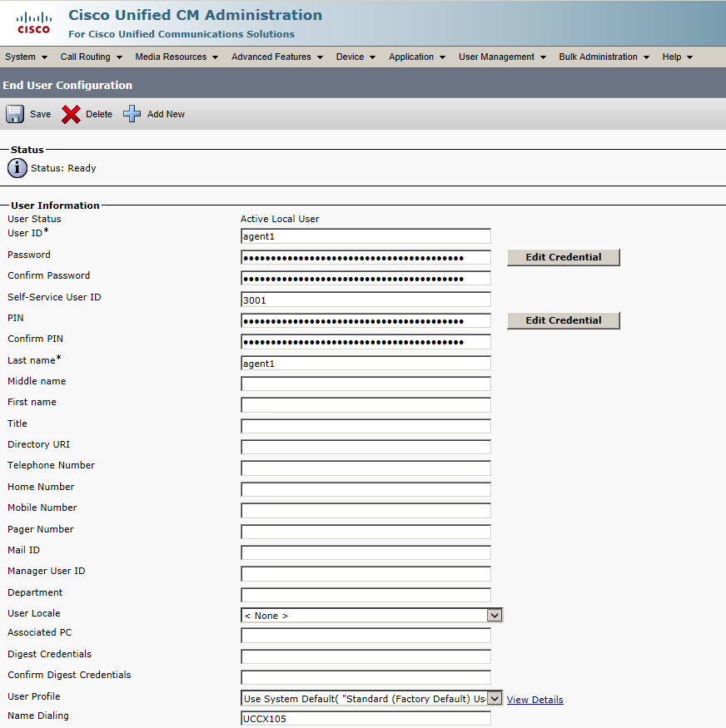Click the 'End User Configuration' heading
This screenshot has height=728, width=726.
[x=67, y=85]
